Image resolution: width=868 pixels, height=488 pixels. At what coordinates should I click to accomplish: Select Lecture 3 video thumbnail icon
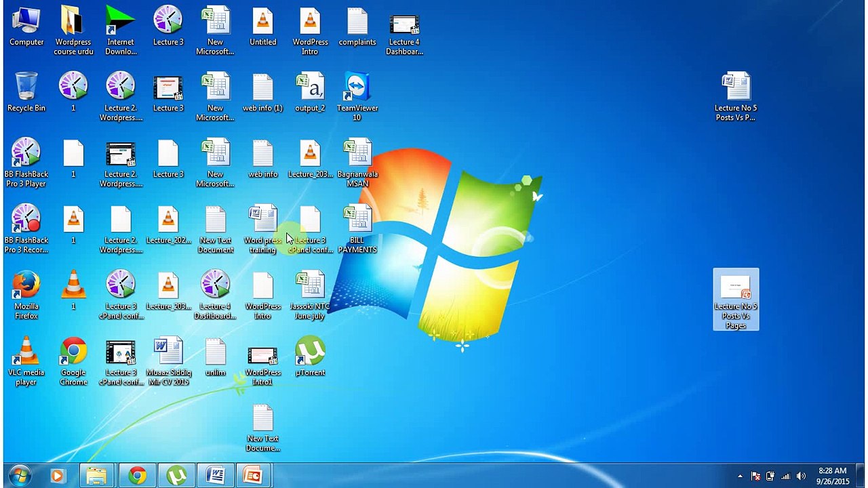pyautogui.click(x=168, y=93)
